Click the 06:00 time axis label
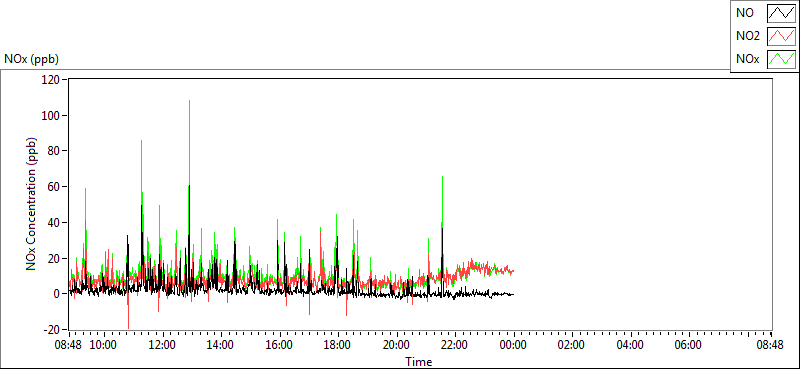The width and height of the screenshot is (800, 369). (688, 345)
